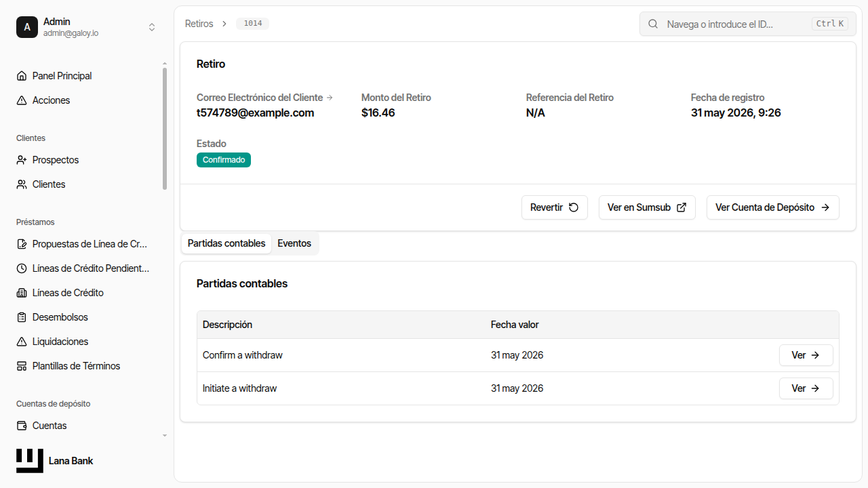Image resolution: width=868 pixels, height=488 pixels.
Task: Click the external link icon on Ver en Sumsub
Action: pyautogui.click(x=682, y=207)
